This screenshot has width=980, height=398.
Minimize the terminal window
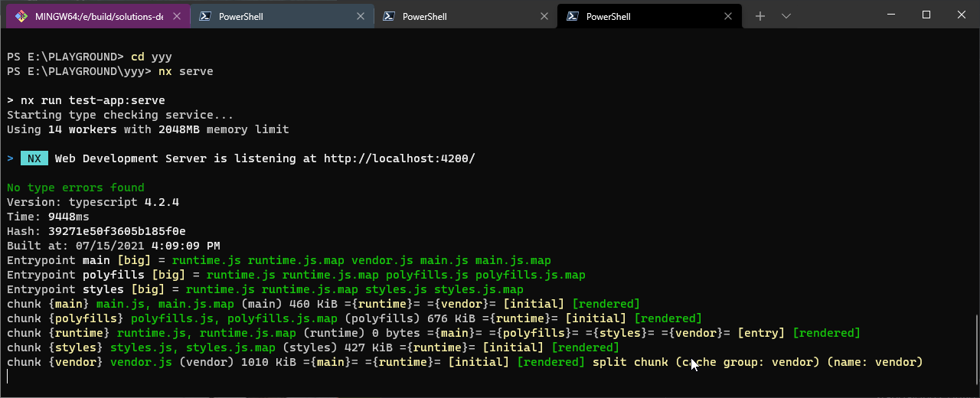click(x=891, y=15)
